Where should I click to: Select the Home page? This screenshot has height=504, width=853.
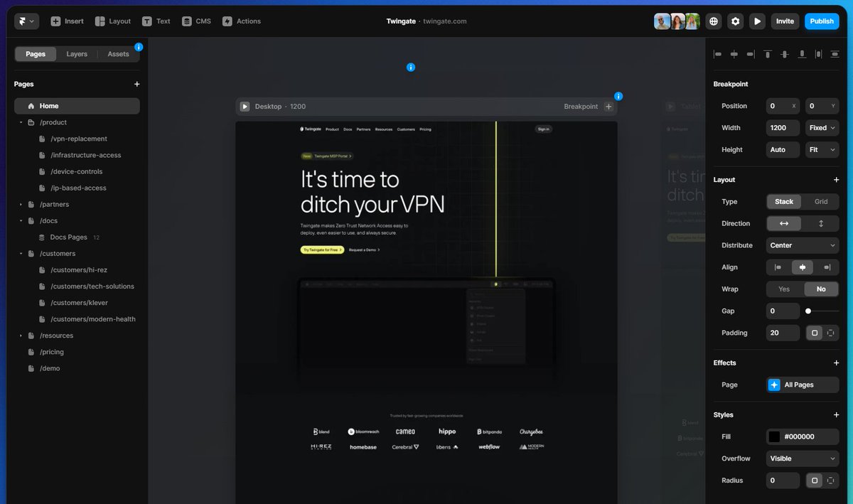click(77, 106)
